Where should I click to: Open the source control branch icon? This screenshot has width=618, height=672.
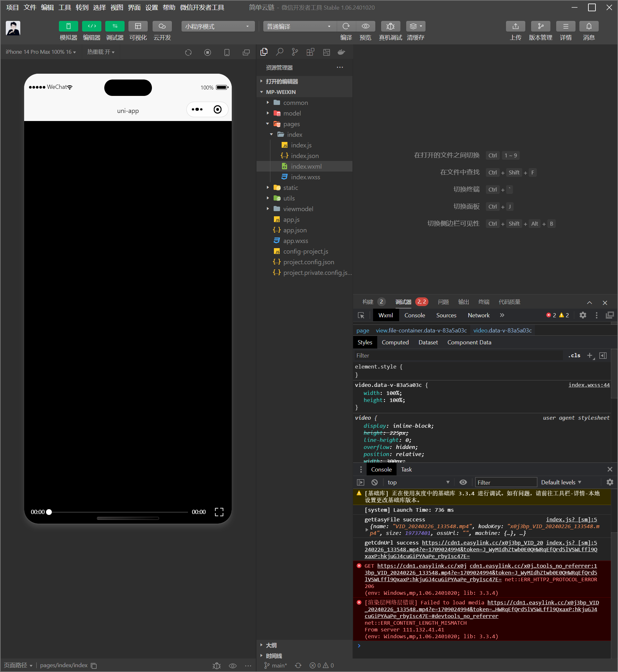pos(295,52)
